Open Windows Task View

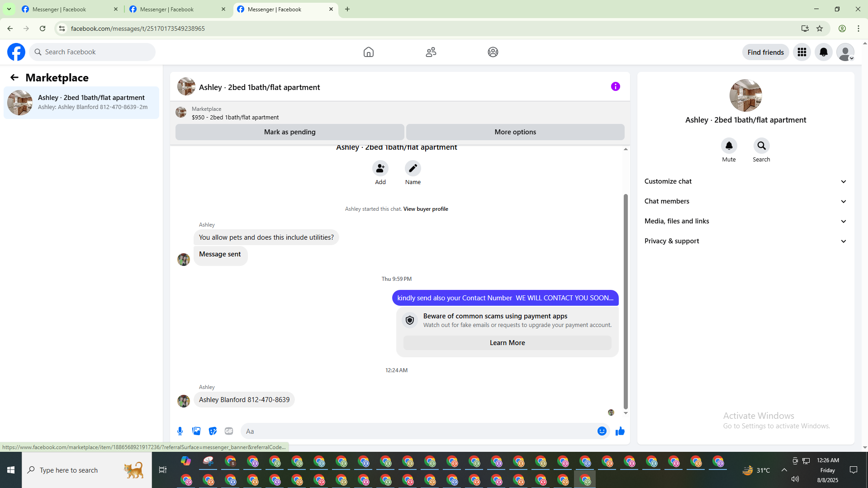tap(163, 470)
